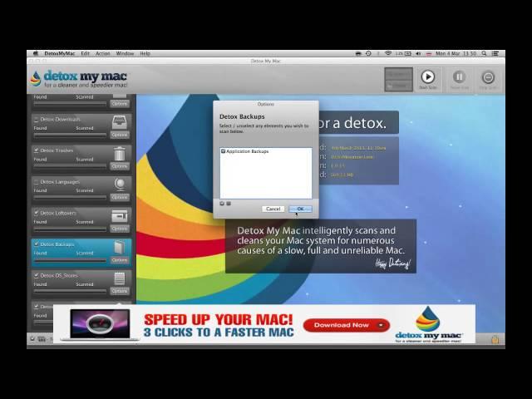
Task: Click Options button for Detox DS_Stores
Action: (120, 291)
